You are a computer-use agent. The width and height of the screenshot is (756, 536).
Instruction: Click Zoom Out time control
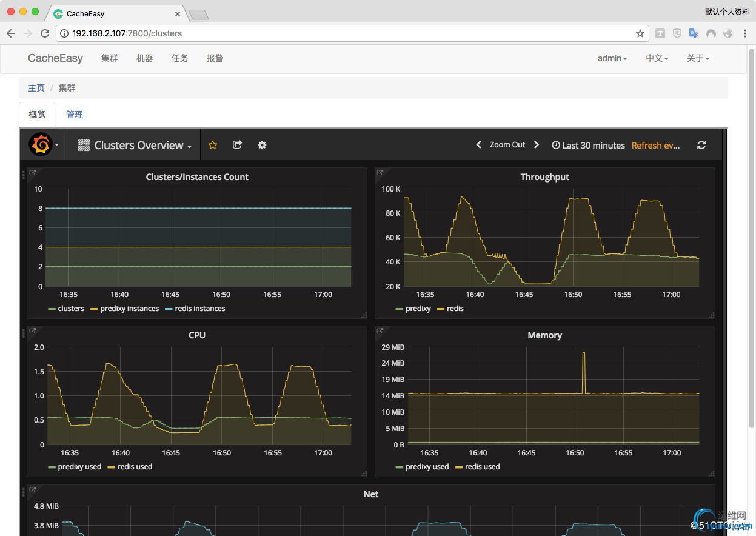tap(507, 145)
